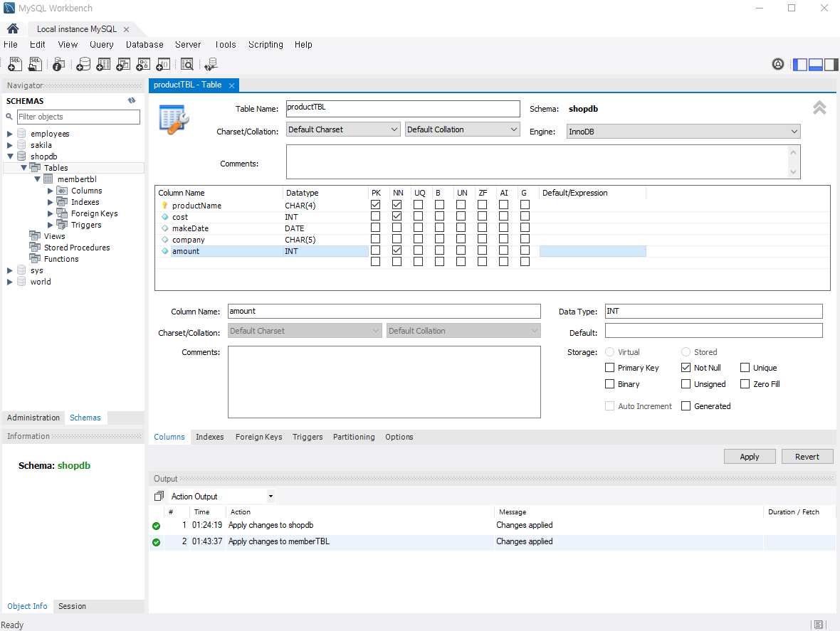Refresh the SCHEMAS list icon
Screen dimensions: 840x631
click(132, 100)
